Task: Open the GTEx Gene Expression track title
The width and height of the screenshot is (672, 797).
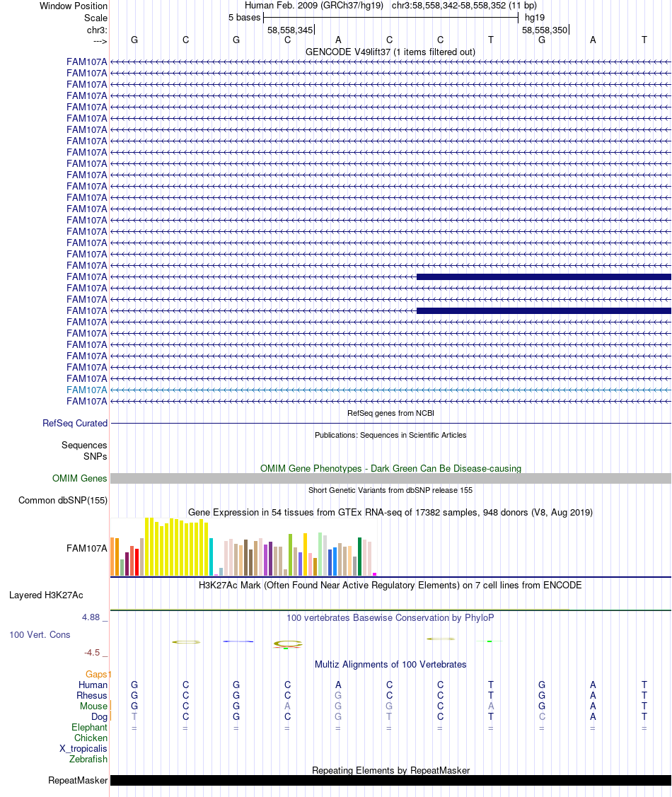Action: (390, 512)
